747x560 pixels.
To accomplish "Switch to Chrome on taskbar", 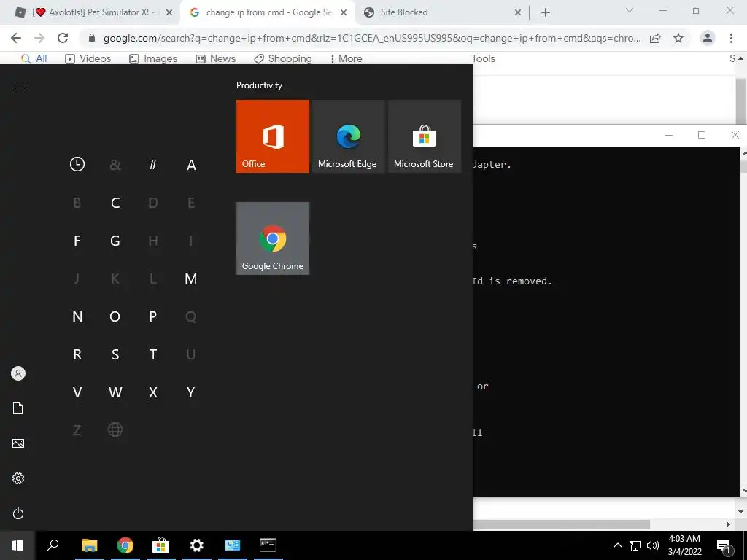I will pyautogui.click(x=125, y=545).
